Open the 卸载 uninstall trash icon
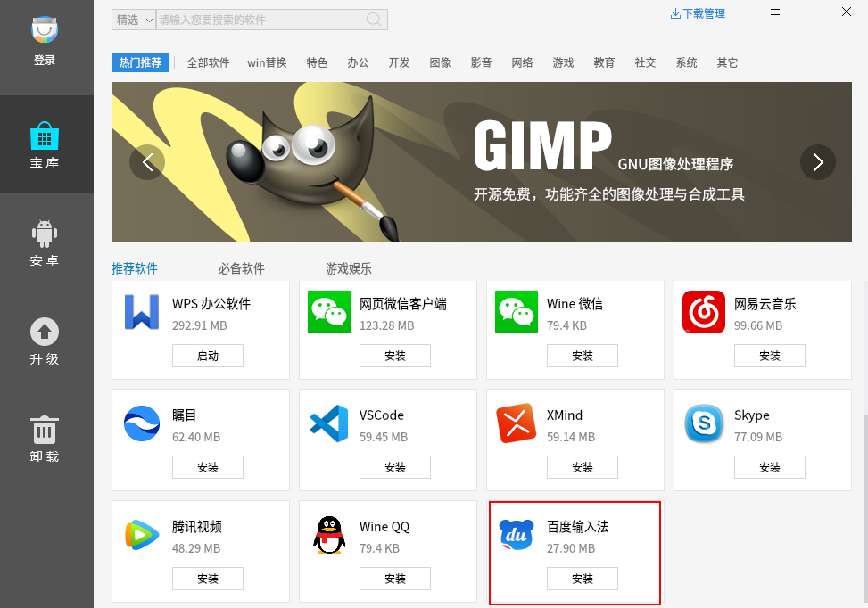Image resolution: width=868 pixels, height=608 pixels. point(45,430)
